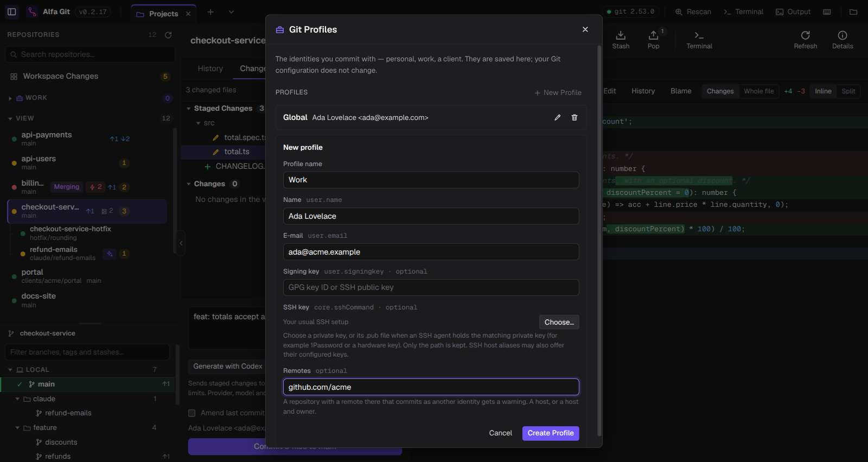This screenshot has width=868, height=462.
Task: Click Rescan in the top bar
Action: (693, 11)
